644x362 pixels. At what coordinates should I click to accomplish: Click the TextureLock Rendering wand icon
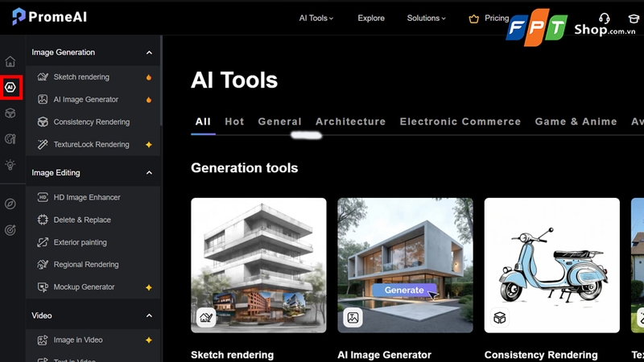(43, 145)
